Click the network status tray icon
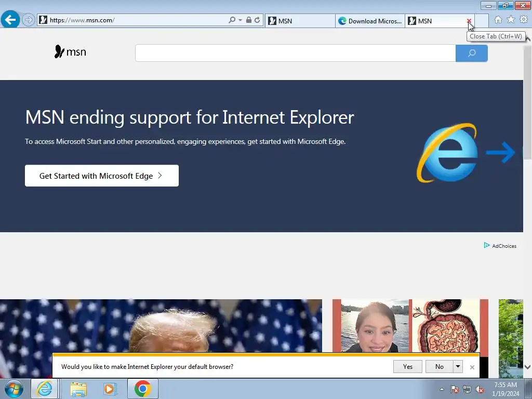This screenshot has width=532, height=399. tap(467, 390)
